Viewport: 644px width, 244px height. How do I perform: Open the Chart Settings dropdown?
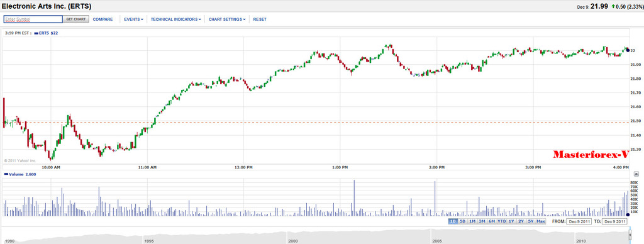pyautogui.click(x=227, y=19)
